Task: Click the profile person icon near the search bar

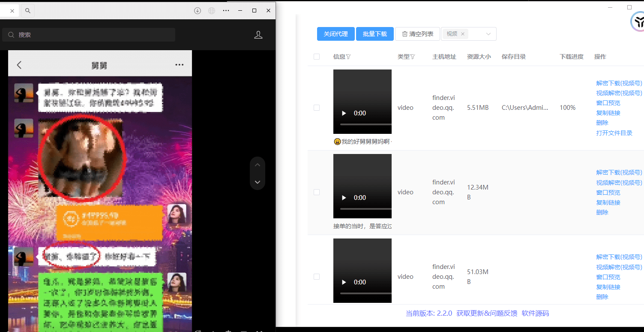Action: [258, 34]
